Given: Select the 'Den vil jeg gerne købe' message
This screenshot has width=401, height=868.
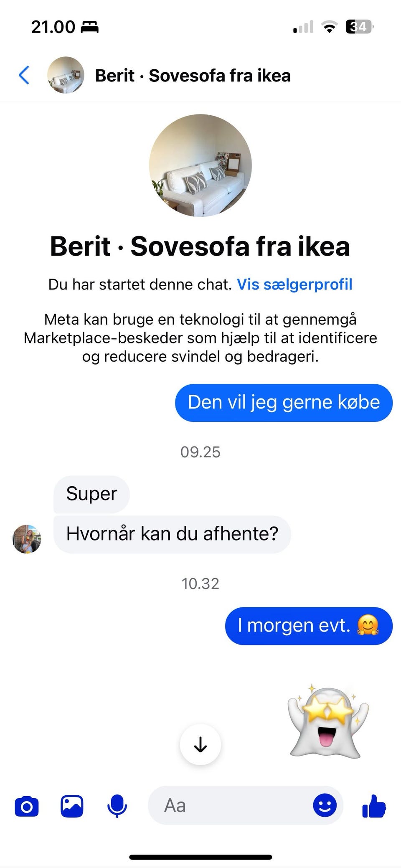Looking at the screenshot, I should [284, 403].
